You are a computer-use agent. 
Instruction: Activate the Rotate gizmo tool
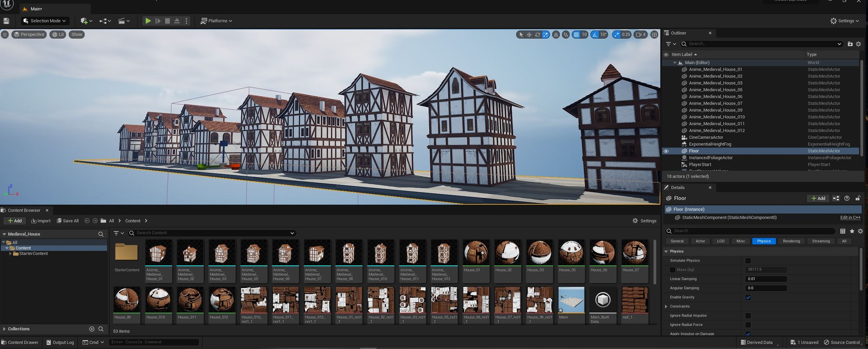pos(538,34)
